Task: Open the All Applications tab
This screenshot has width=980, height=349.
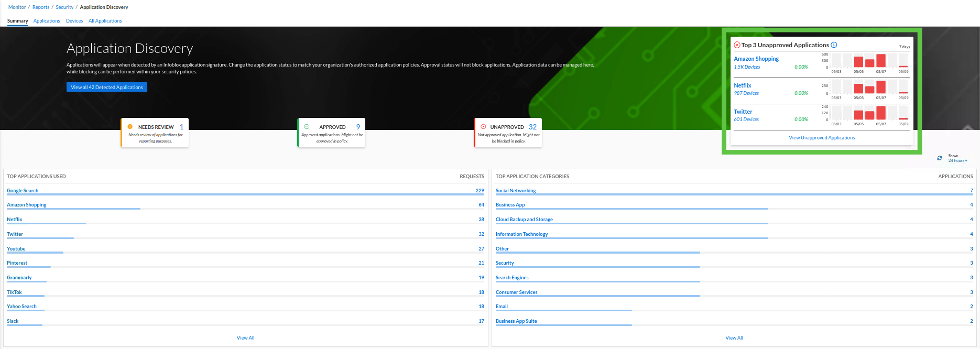Action: click(x=105, y=21)
